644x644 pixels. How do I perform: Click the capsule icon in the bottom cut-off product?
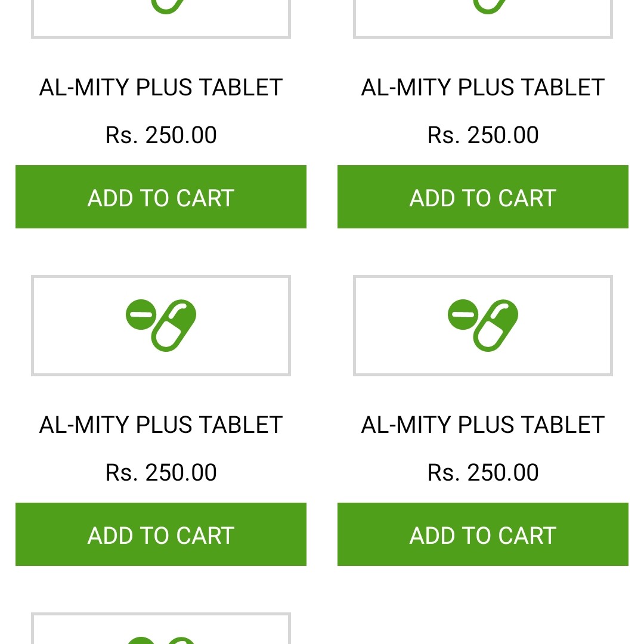point(181,640)
